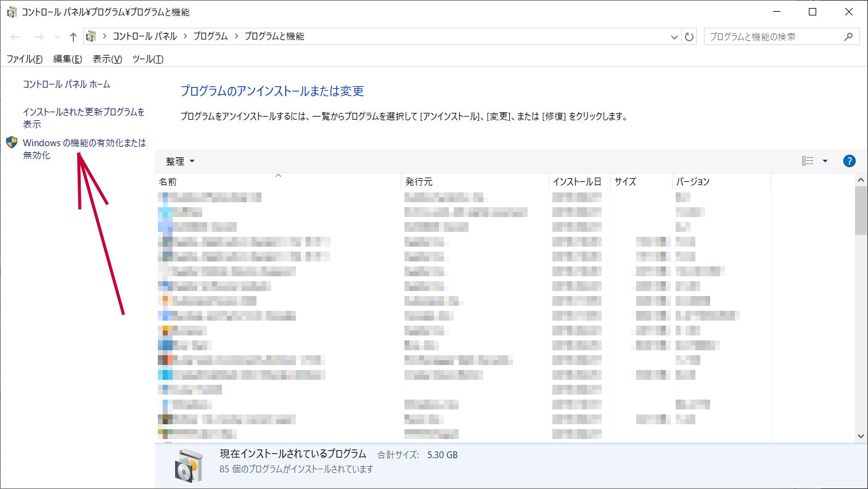Open the 整理 dropdown

click(180, 161)
